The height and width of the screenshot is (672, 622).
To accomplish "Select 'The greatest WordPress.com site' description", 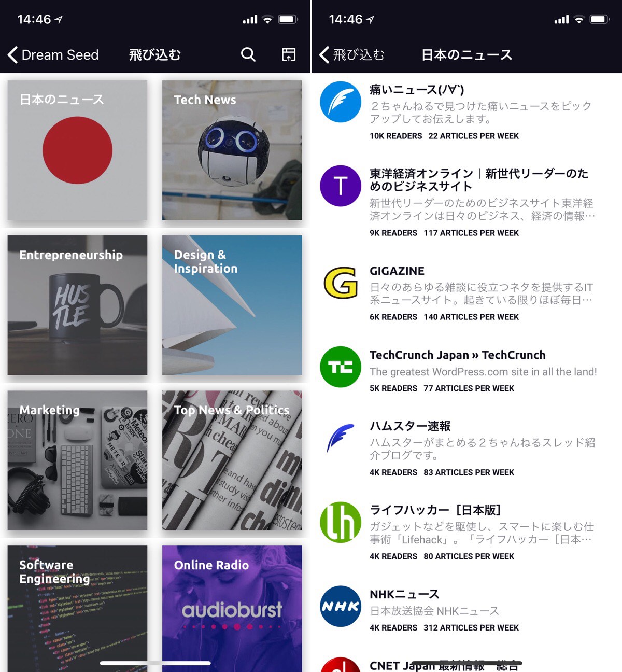I will [x=483, y=372].
